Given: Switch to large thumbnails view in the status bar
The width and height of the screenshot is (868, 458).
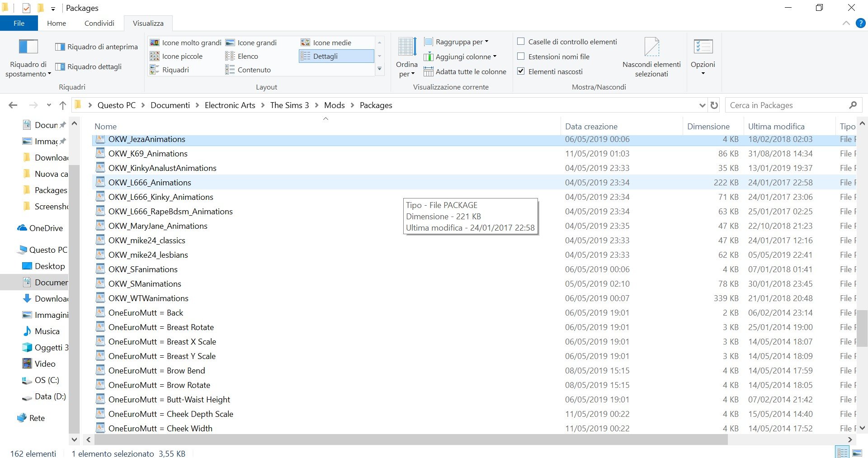Looking at the screenshot, I should (x=857, y=452).
